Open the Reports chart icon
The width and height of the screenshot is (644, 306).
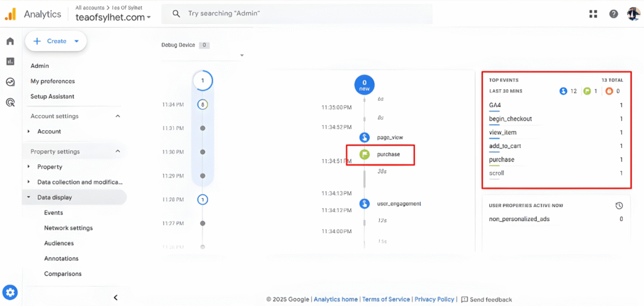(x=10, y=62)
